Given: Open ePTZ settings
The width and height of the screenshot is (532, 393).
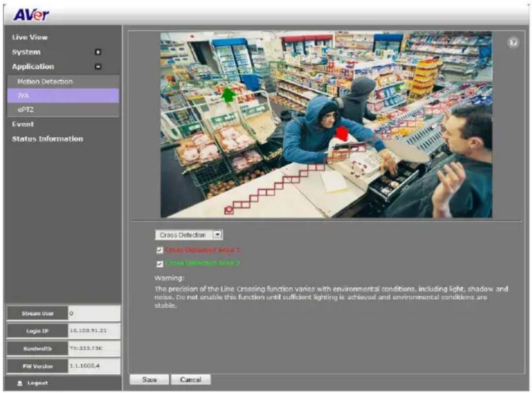Looking at the screenshot, I should click(63, 109).
